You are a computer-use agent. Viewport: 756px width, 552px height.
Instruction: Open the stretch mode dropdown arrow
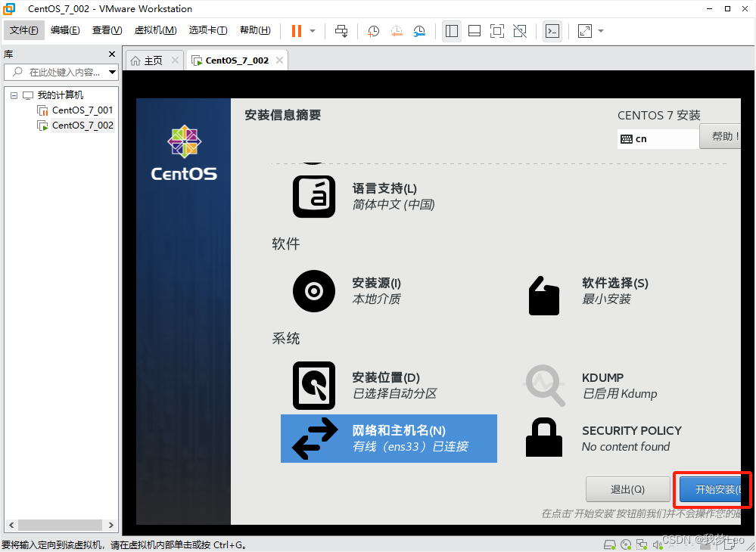601,31
